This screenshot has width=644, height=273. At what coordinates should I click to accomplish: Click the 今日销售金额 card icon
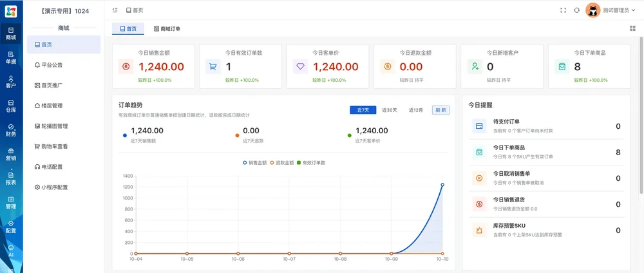tap(126, 66)
